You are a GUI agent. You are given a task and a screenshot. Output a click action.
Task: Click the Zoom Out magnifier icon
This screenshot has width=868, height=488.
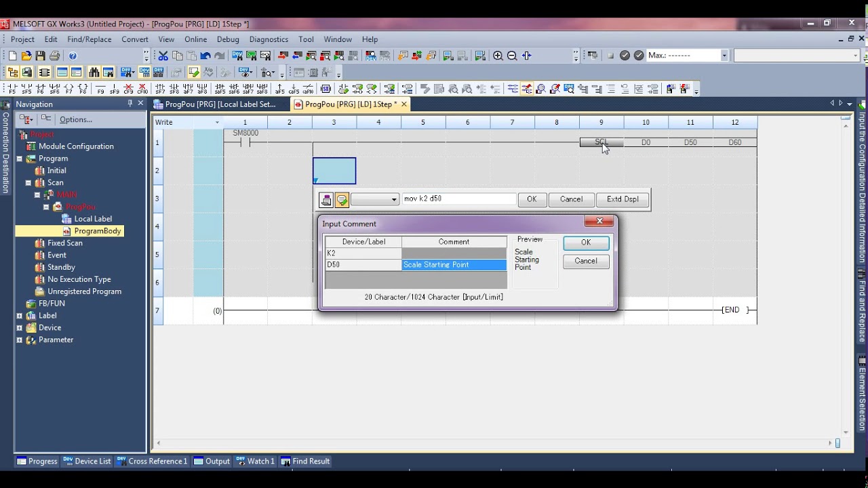click(x=512, y=56)
